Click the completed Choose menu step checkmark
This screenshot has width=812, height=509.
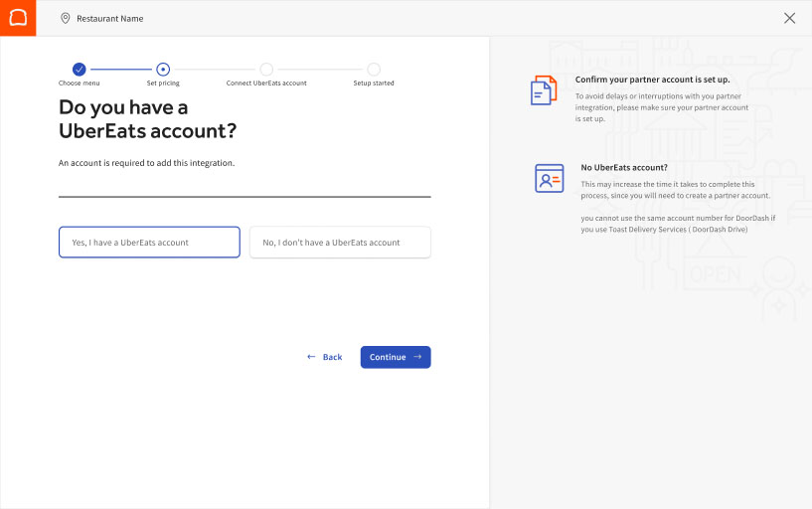tap(80, 70)
